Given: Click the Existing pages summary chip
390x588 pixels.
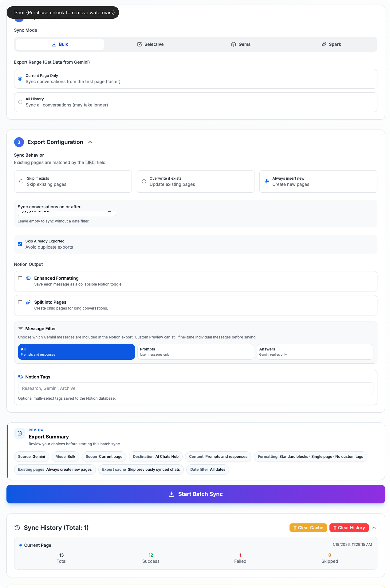Looking at the screenshot, I should click(x=55, y=470).
